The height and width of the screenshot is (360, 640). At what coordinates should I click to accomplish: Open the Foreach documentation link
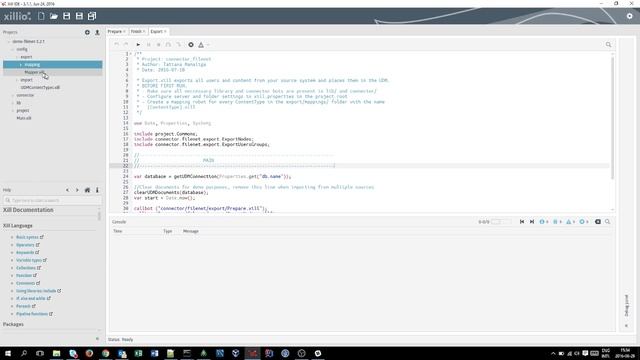(23, 306)
